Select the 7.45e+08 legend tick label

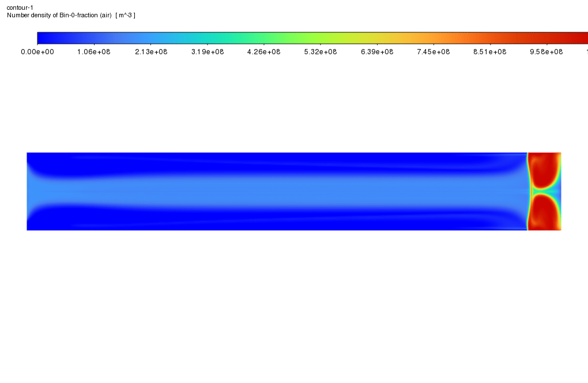[x=434, y=52]
